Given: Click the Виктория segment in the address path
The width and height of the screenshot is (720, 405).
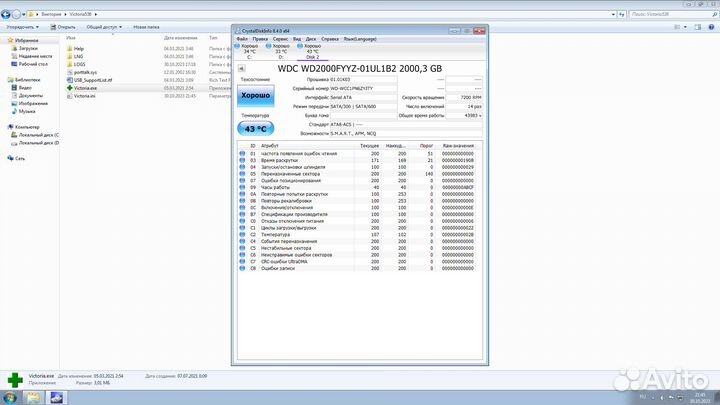Looking at the screenshot, I should click(51, 14).
